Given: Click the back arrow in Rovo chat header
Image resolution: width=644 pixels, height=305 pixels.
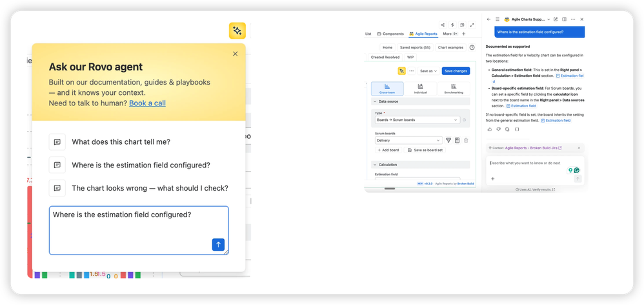Looking at the screenshot, I should tap(488, 19).
